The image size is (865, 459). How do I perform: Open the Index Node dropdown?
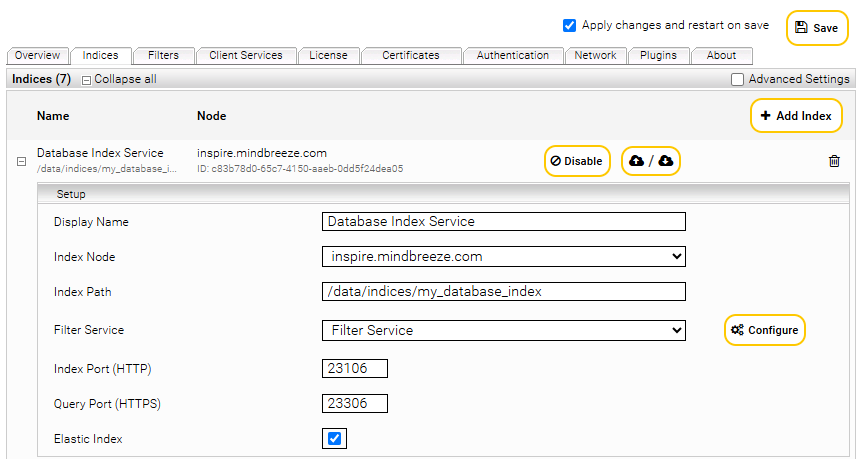coord(504,257)
